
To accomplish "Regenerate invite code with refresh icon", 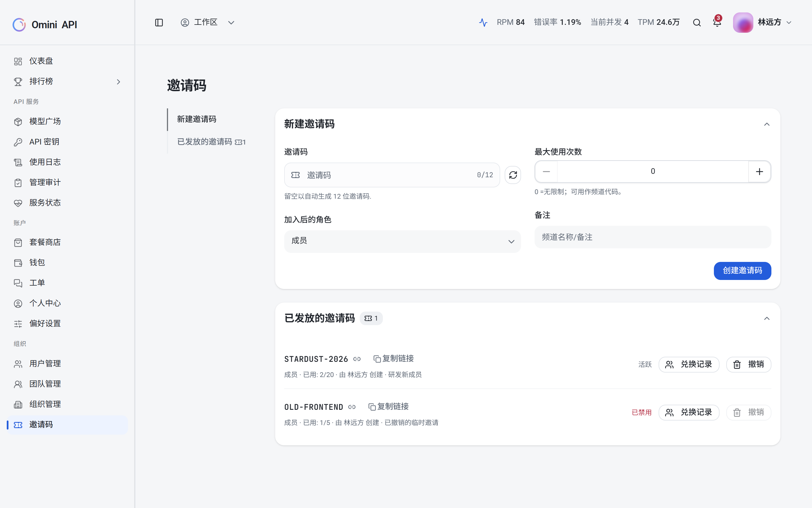I will pyautogui.click(x=513, y=175).
